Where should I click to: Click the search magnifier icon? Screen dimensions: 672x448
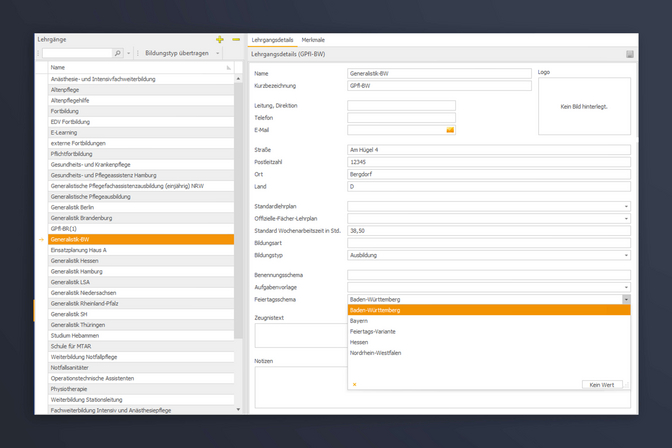click(x=118, y=53)
